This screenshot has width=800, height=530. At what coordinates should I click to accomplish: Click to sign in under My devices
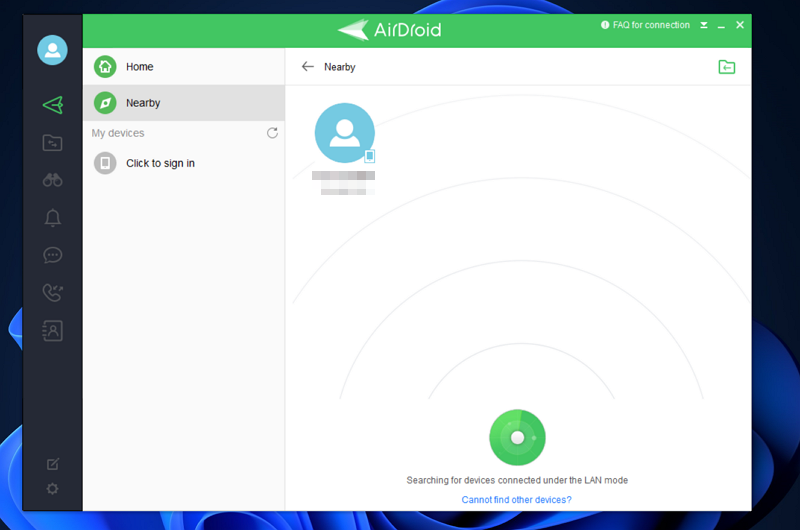160,163
